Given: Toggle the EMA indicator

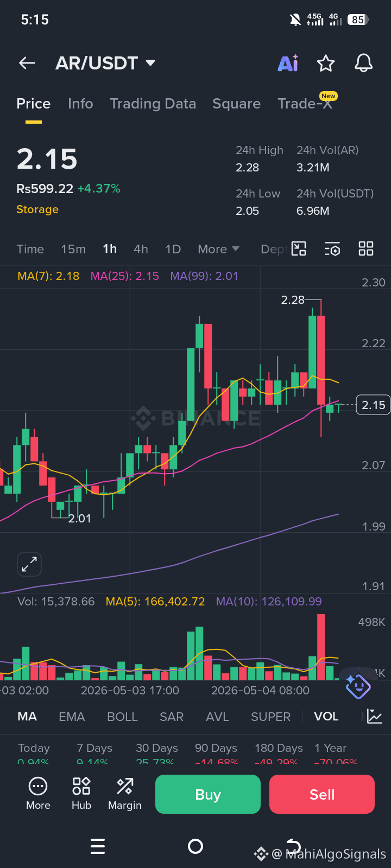Looking at the screenshot, I should tap(72, 717).
